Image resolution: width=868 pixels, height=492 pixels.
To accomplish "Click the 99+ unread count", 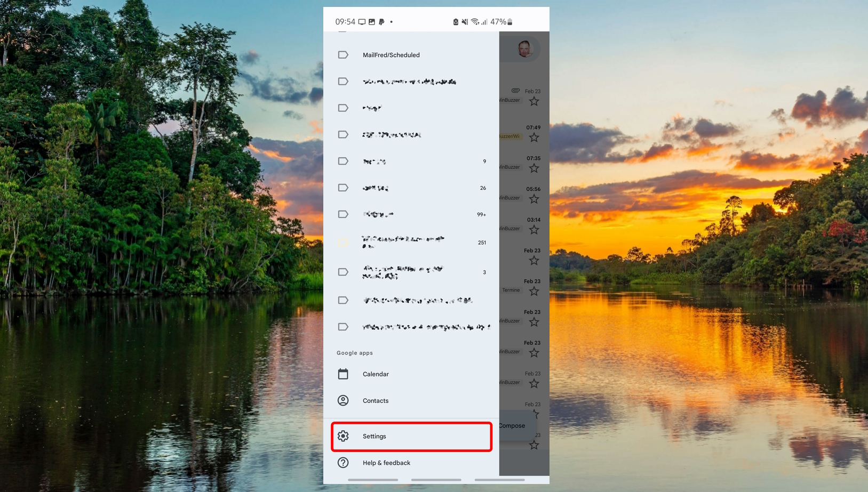I will tap(481, 214).
